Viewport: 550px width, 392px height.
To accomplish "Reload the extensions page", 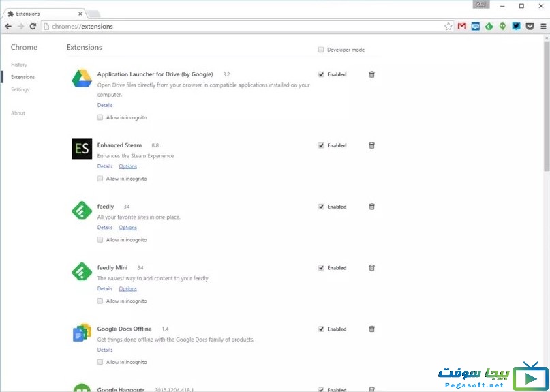I will click(33, 27).
